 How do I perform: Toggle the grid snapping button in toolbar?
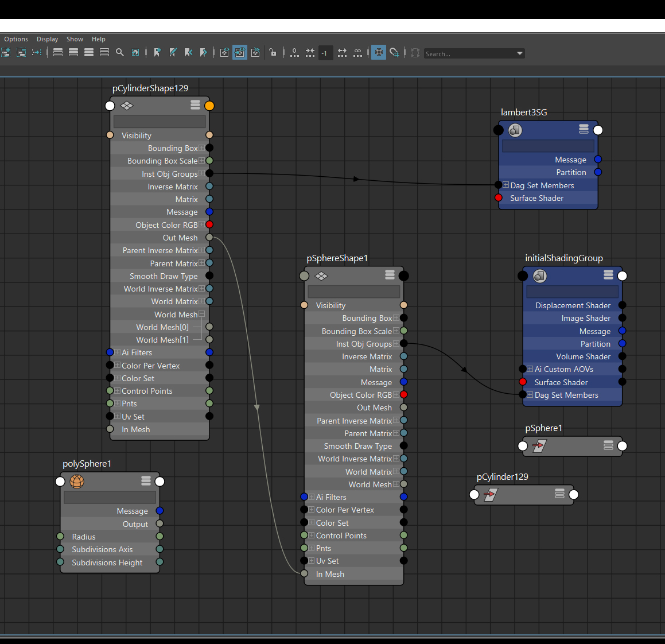pyautogui.click(x=394, y=53)
